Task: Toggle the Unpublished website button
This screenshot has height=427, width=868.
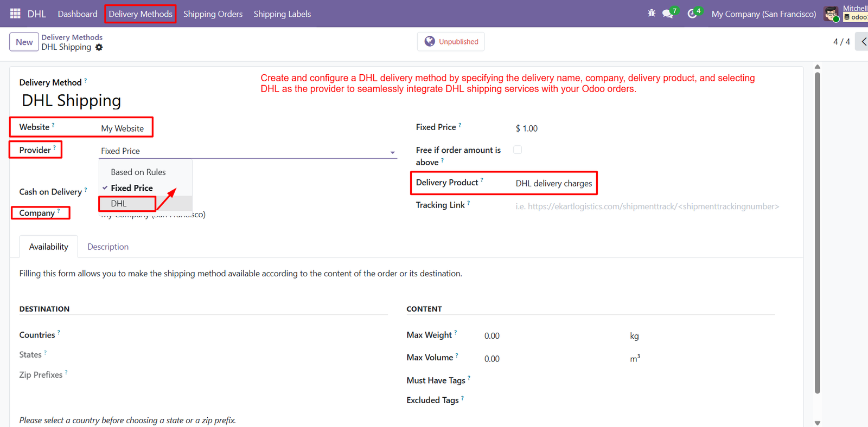Action: coord(451,42)
